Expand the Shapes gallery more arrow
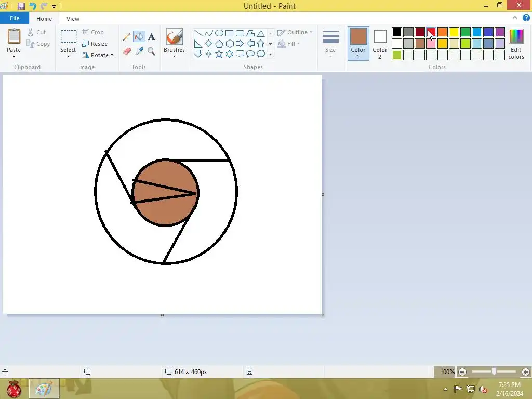532x399 pixels. click(270, 54)
